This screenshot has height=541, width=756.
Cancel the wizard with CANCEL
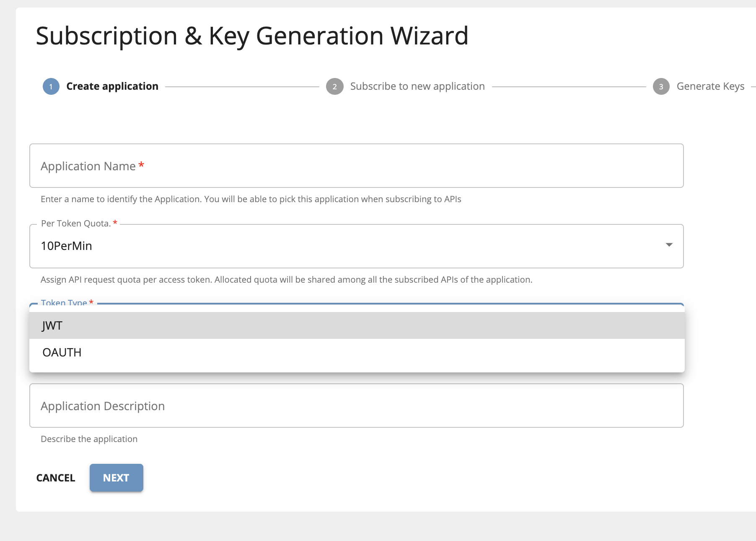click(x=56, y=478)
